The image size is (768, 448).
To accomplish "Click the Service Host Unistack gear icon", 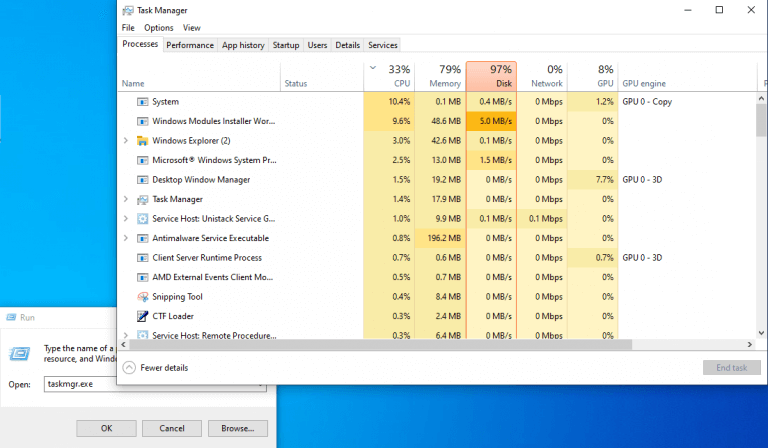I will pyautogui.click(x=142, y=219).
